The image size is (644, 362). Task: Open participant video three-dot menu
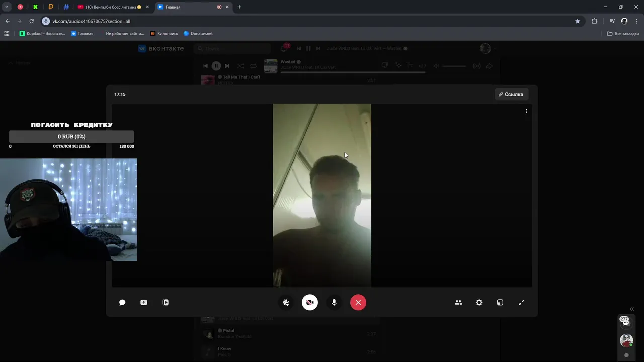click(x=526, y=111)
